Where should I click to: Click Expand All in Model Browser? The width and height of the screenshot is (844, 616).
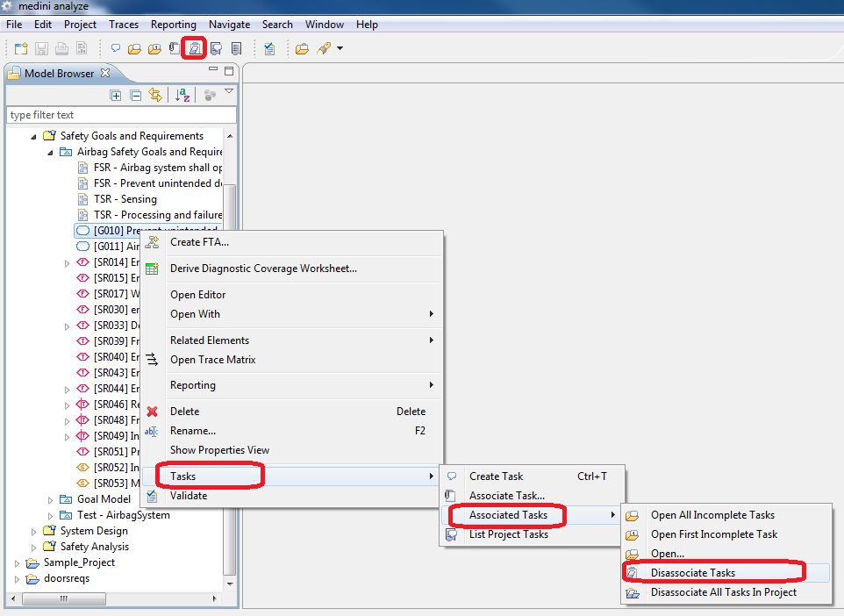coord(116,95)
